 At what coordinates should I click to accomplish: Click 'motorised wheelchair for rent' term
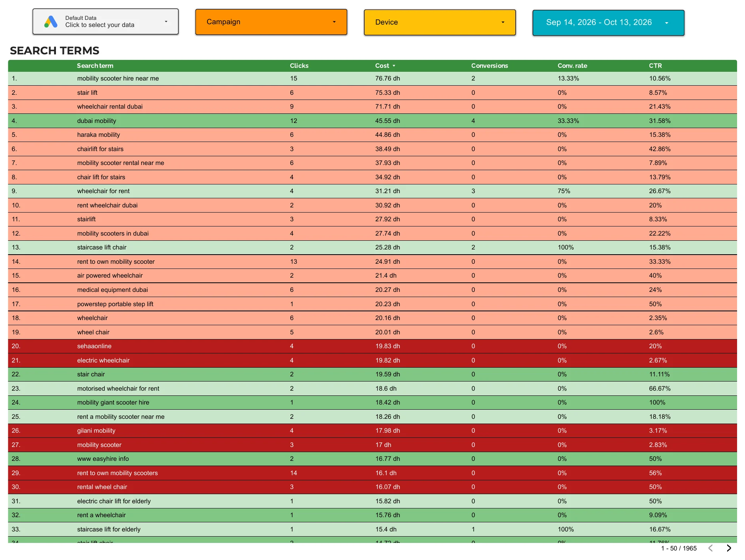coord(118,389)
